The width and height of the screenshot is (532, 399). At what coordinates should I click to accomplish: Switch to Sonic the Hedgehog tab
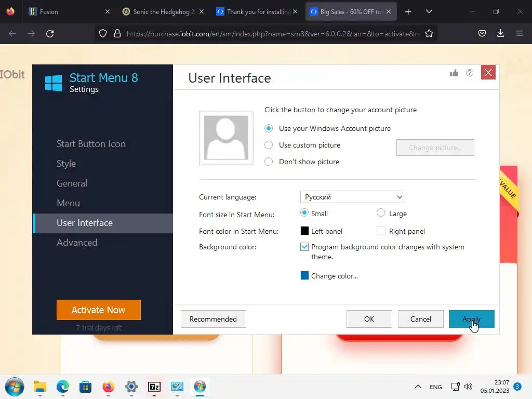click(164, 11)
